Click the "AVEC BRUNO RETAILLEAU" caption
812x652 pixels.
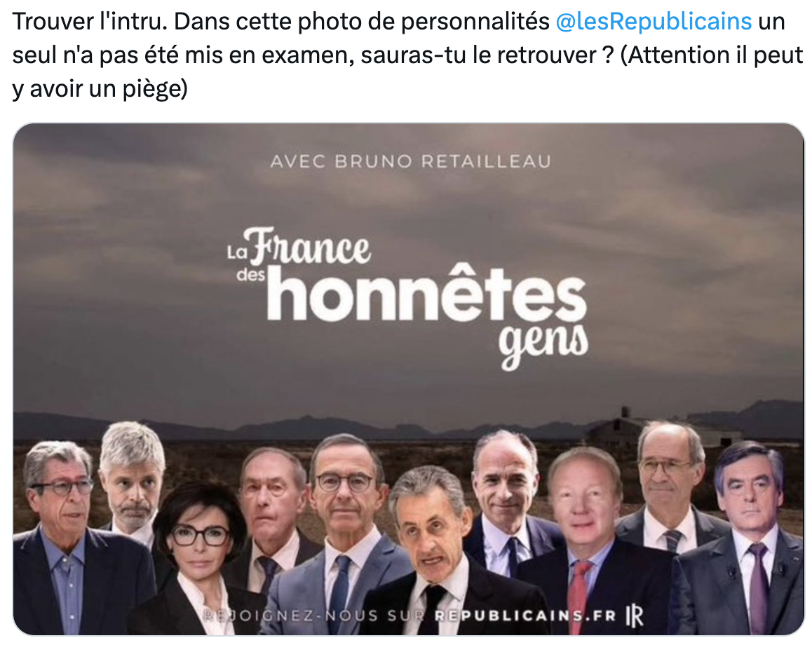tap(410, 162)
